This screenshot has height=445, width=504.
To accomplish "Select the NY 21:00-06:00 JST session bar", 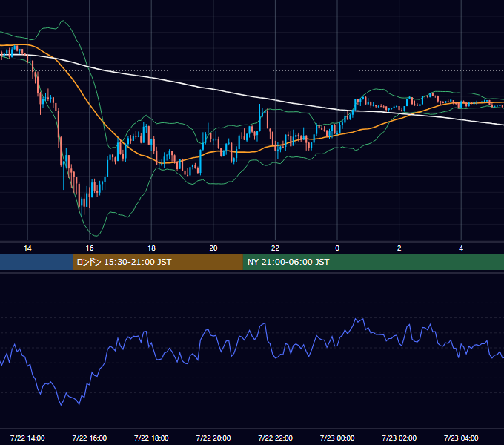I will (373, 262).
